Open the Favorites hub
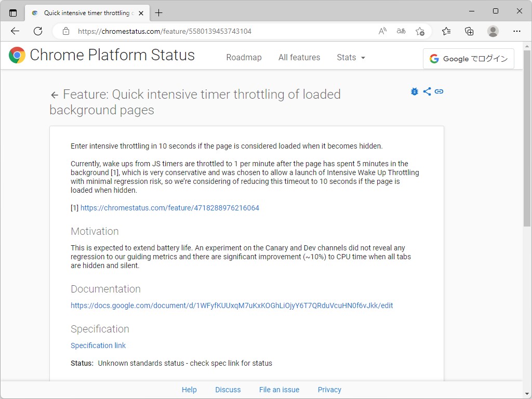The height and width of the screenshot is (399, 532). [446, 31]
